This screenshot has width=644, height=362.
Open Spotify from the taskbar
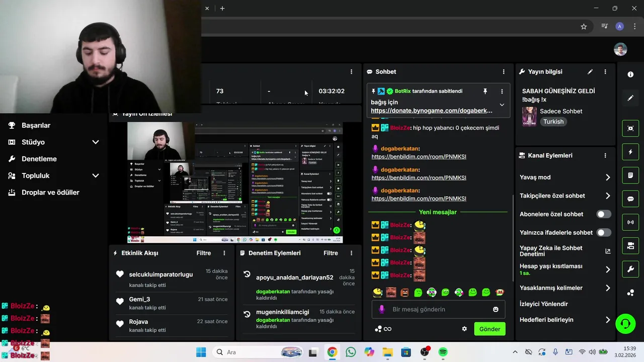(x=443, y=352)
